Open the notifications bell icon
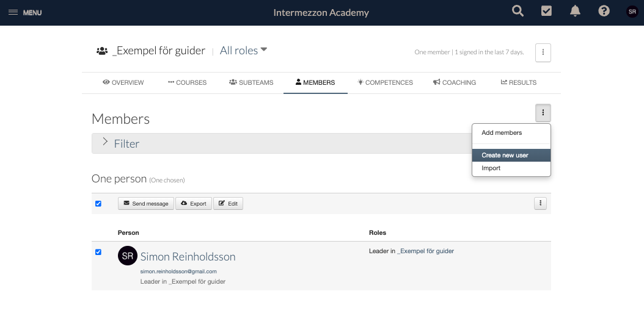 [x=575, y=11]
